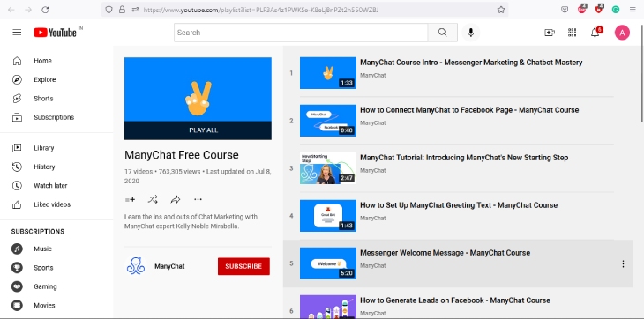Open thumbnail of ManyChat Course Intro video
This screenshot has width=644, height=319.
click(x=328, y=73)
